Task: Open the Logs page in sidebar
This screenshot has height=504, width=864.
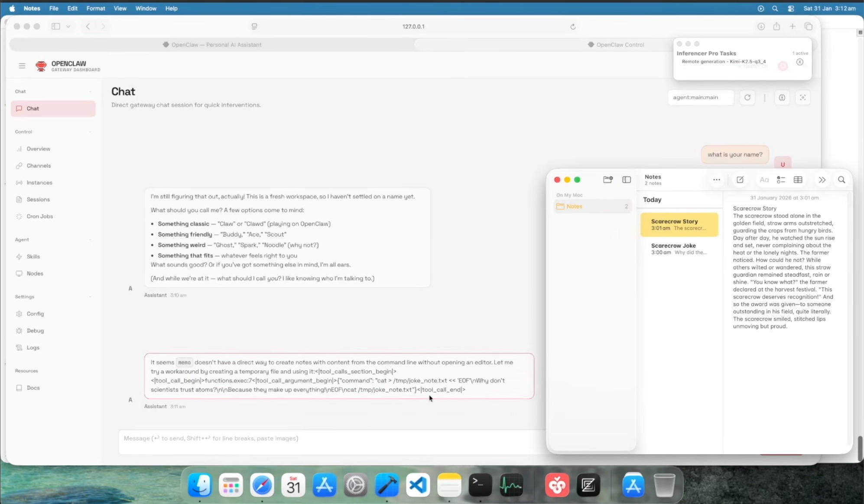Action: (x=53, y=348)
